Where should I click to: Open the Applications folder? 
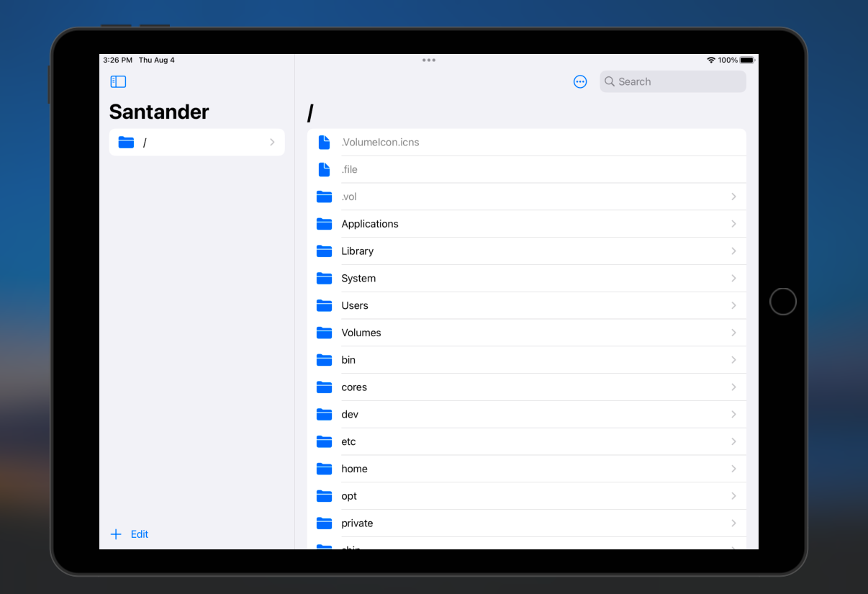coord(527,224)
